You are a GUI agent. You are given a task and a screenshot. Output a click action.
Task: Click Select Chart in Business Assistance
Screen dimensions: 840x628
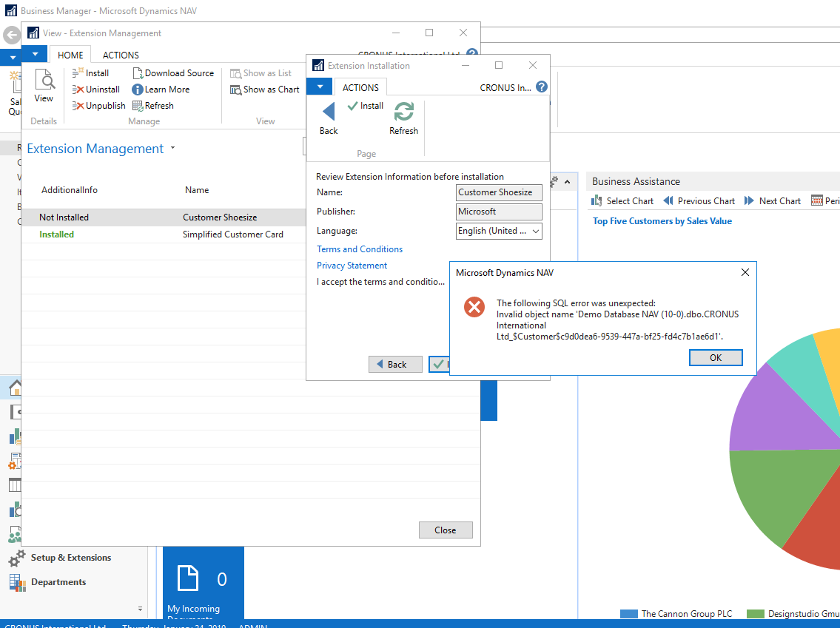point(622,200)
